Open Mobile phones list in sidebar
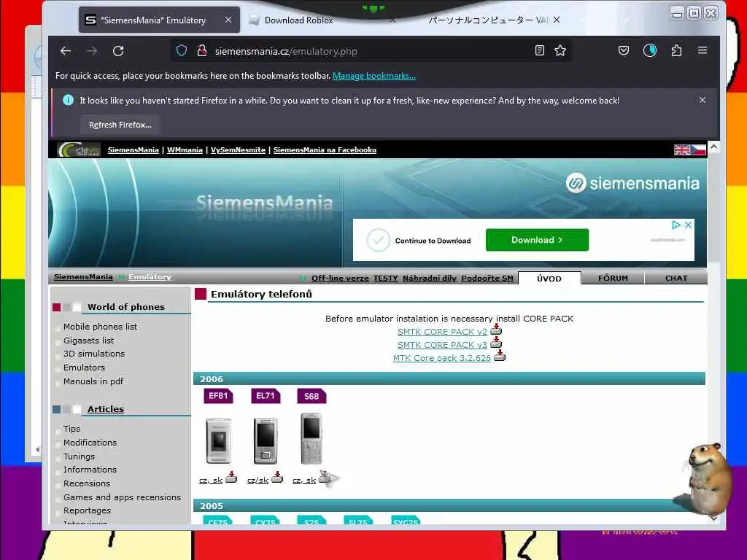 pos(100,327)
